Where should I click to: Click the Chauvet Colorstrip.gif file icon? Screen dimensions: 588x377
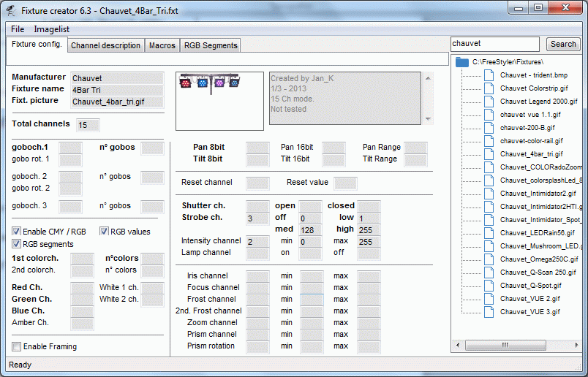pyautogui.click(x=489, y=88)
